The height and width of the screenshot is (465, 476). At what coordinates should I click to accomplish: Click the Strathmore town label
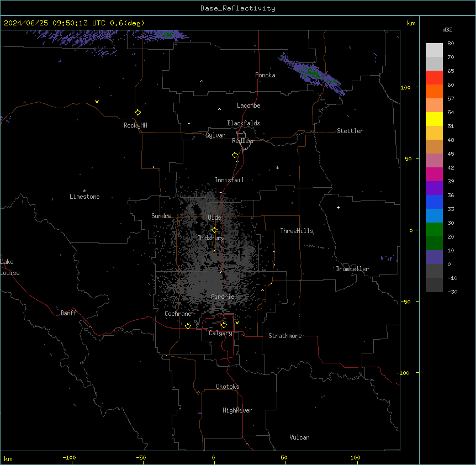285,336
